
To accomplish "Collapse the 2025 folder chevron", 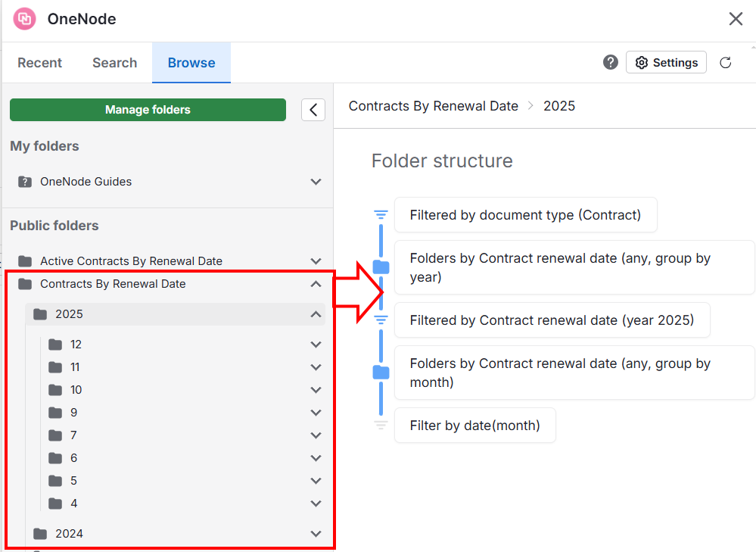I will coord(316,314).
